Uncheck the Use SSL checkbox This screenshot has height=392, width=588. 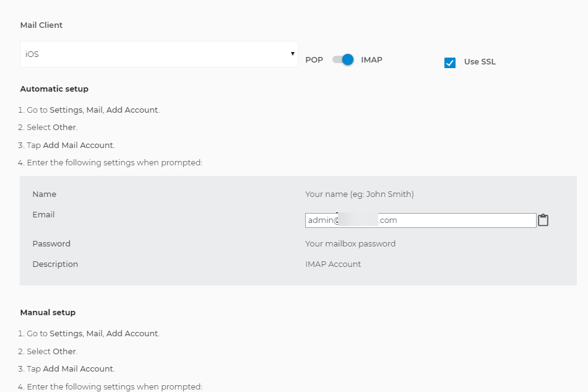point(450,62)
